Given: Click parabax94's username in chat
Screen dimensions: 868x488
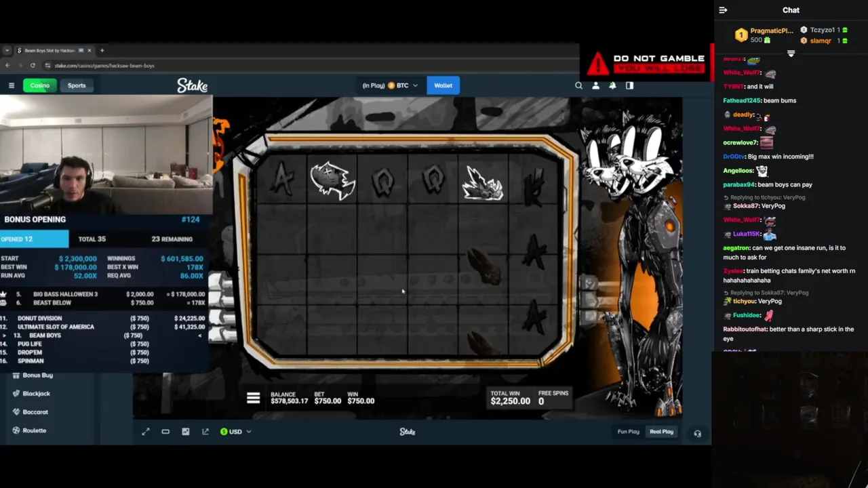Looking at the screenshot, I should tap(739, 184).
